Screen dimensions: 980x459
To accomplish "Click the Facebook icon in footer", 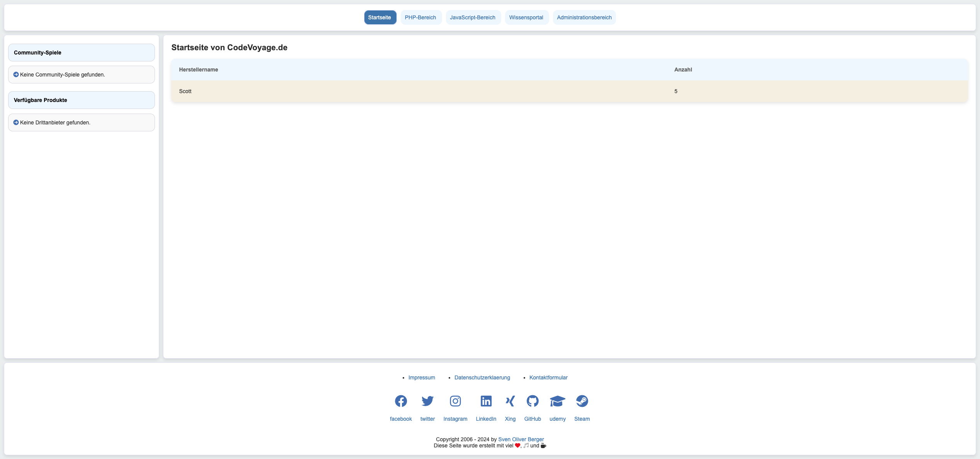I will coord(401,401).
